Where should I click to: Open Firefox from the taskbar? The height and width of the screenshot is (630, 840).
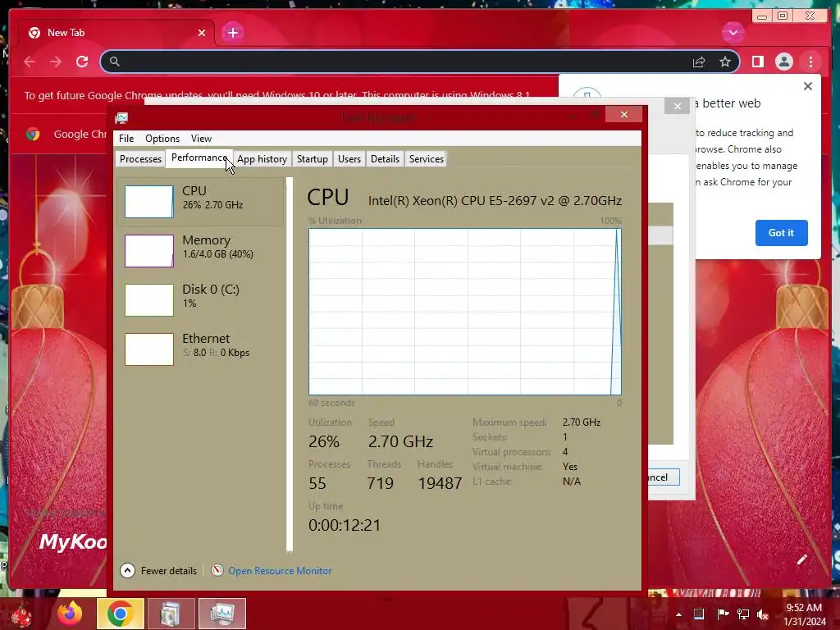click(x=70, y=614)
